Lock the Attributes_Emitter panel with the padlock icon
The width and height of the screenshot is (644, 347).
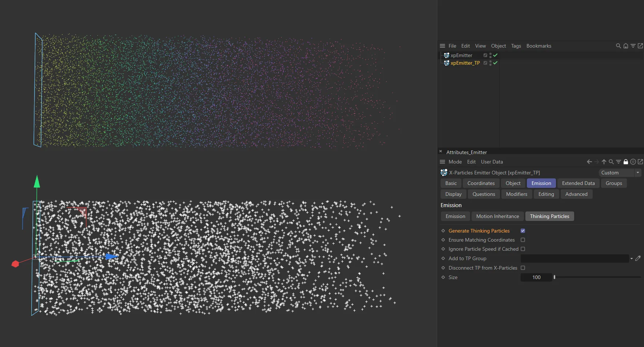tap(626, 162)
